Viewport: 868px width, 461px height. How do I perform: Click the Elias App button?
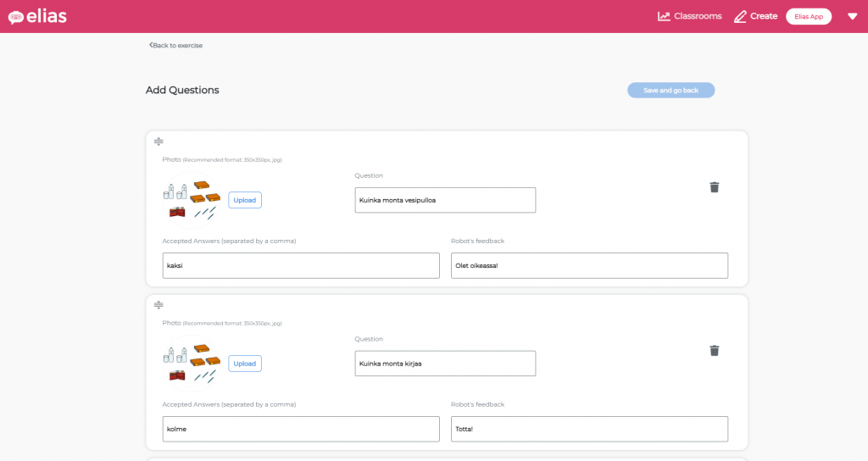pyautogui.click(x=809, y=16)
